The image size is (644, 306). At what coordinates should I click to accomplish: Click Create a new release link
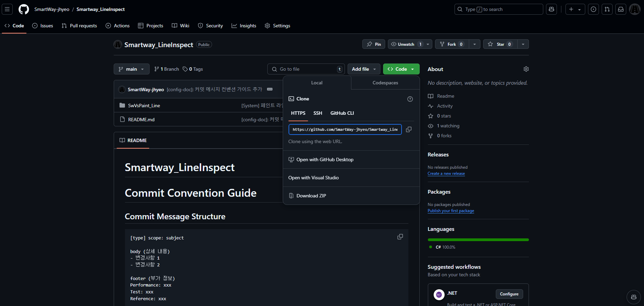point(446,173)
